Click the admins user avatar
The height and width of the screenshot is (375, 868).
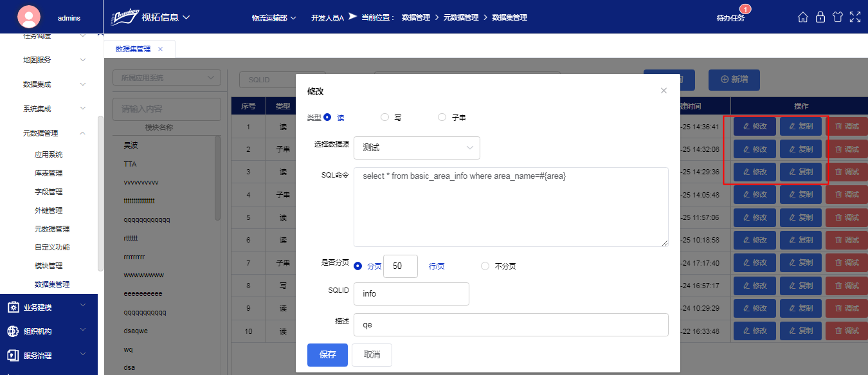29,17
